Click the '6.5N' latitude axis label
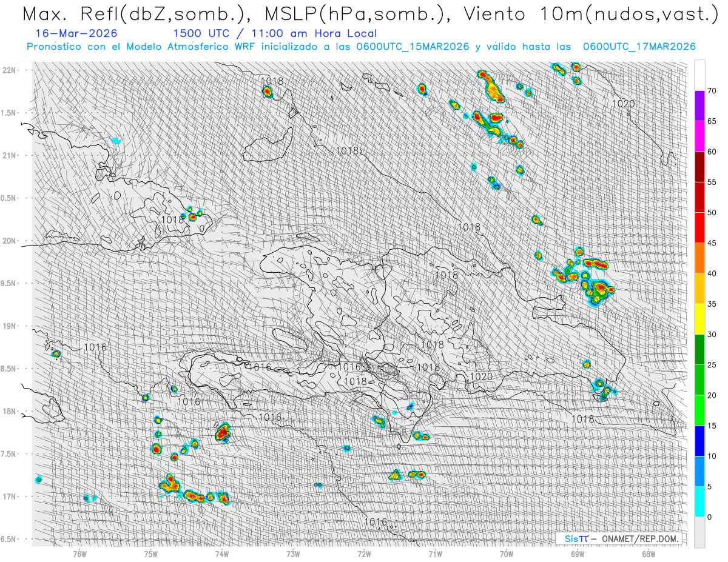728x562 pixels. [x=8, y=539]
